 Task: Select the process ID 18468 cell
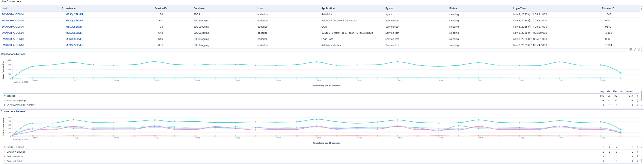click(x=608, y=33)
